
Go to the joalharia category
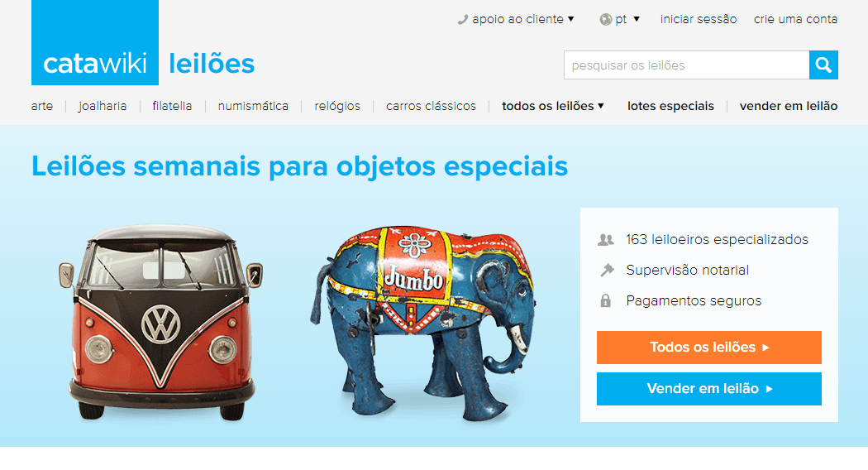click(x=103, y=106)
